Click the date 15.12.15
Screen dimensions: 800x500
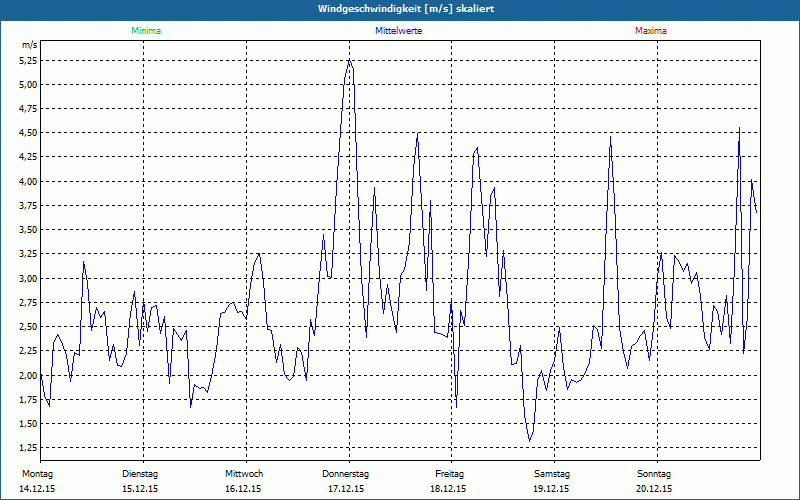pos(140,489)
